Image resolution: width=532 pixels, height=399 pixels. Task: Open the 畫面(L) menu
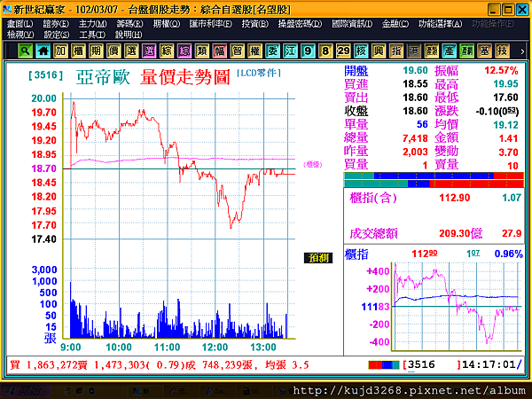[x=20, y=24]
